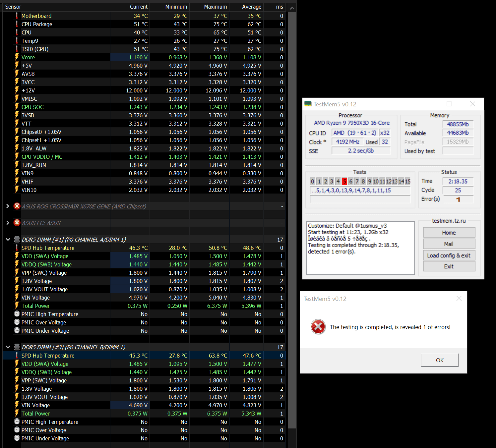Click the sensor list vertical scrollbar thumb
Image resolution: width=496 pixels, height=448 pixels.
(x=292, y=220)
